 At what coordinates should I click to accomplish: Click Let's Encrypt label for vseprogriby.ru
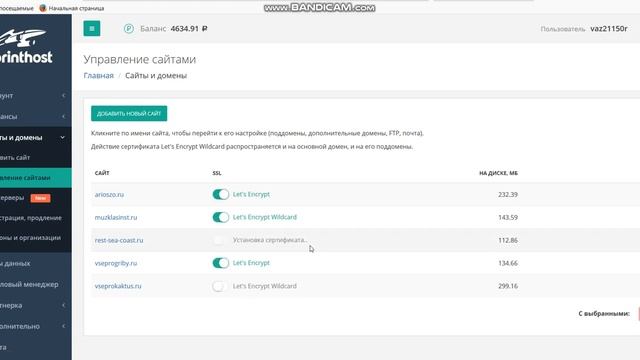tap(251, 263)
